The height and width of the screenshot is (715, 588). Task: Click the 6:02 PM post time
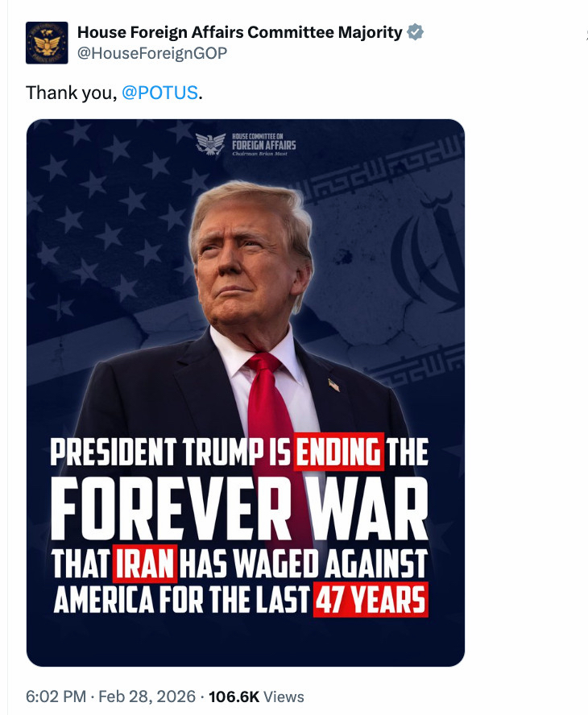coord(54,696)
